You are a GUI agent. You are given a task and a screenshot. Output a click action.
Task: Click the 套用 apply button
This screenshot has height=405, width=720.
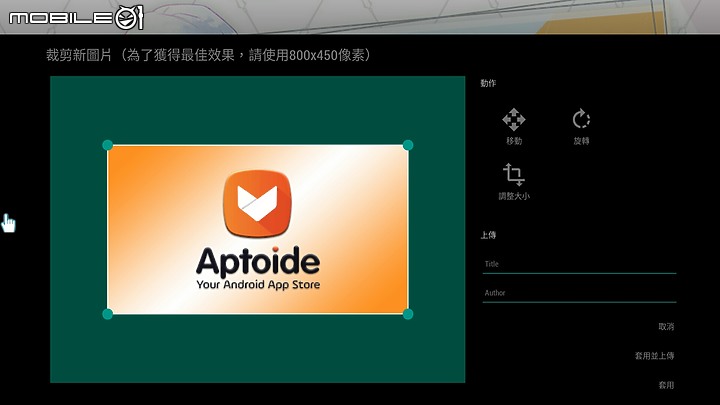666,385
